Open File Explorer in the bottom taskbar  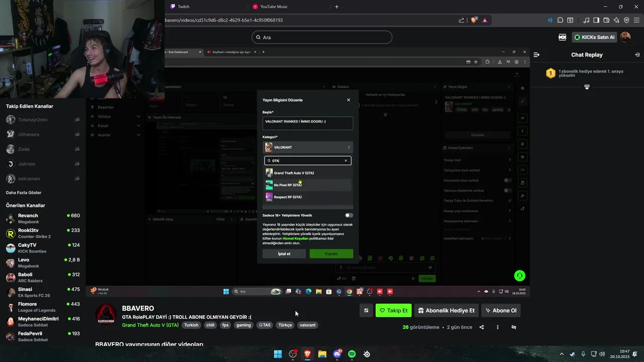point(322,354)
